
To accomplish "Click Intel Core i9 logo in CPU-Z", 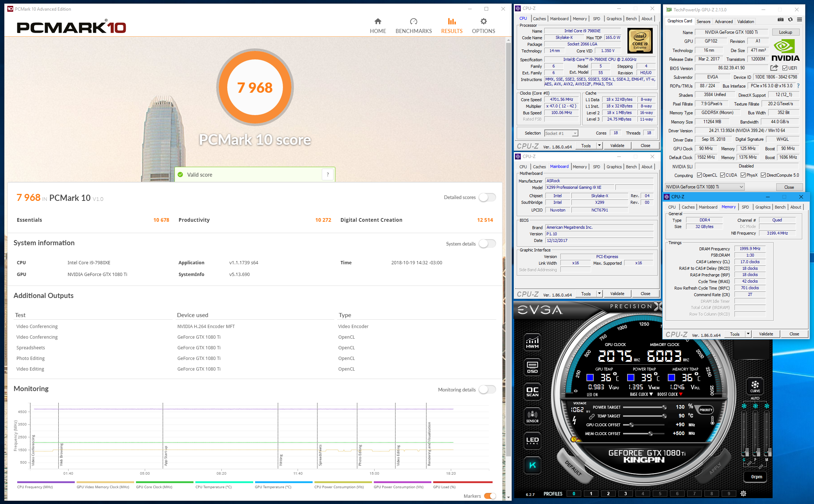I will coord(640,41).
